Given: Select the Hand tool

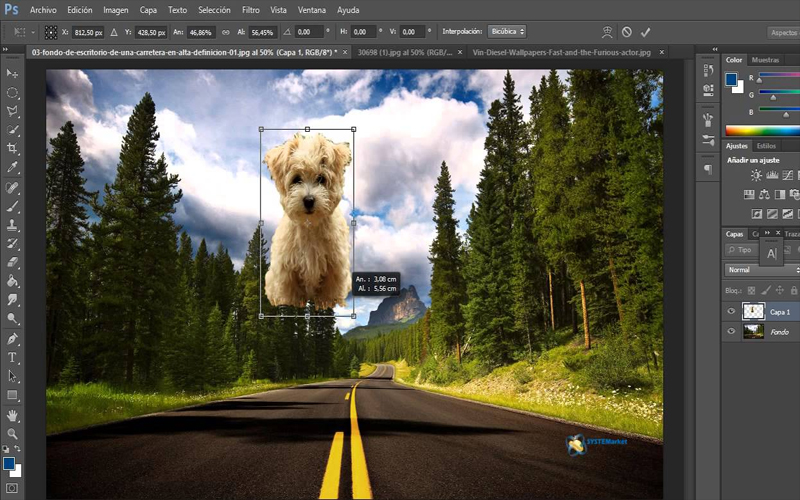Looking at the screenshot, I should (x=13, y=414).
